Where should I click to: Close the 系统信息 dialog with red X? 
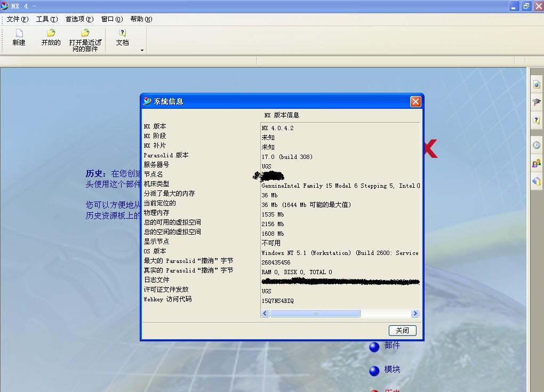click(x=415, y=102)
